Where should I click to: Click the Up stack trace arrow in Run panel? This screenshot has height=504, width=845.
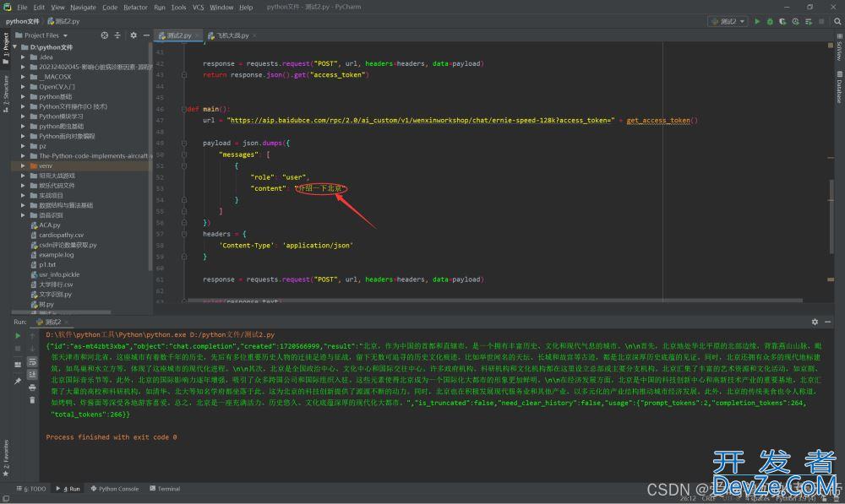[x=32, y=335]
